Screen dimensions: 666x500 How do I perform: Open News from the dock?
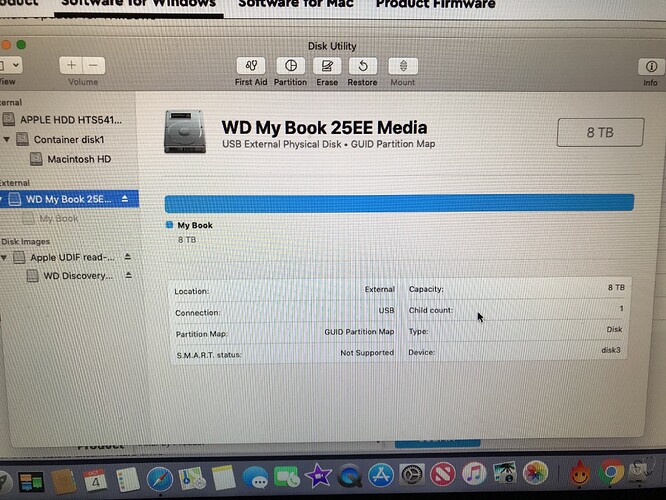(x=443, y=474)
